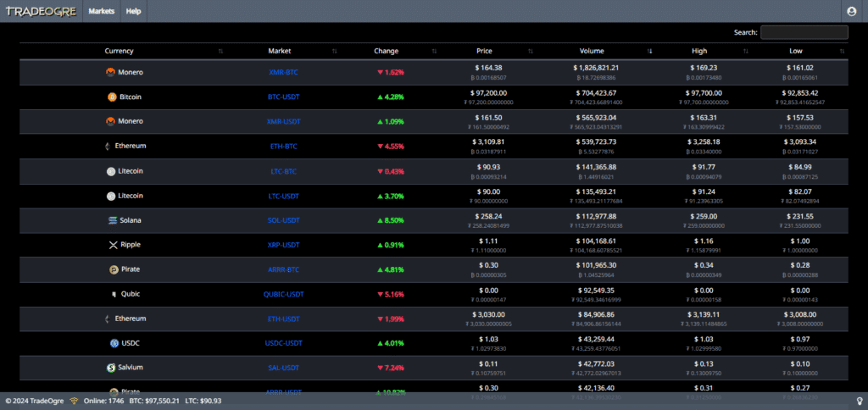Viewport: 868px width, 410px height.
Task: Sort table by Currency column arrows
Action: click(x=221, y=52)
